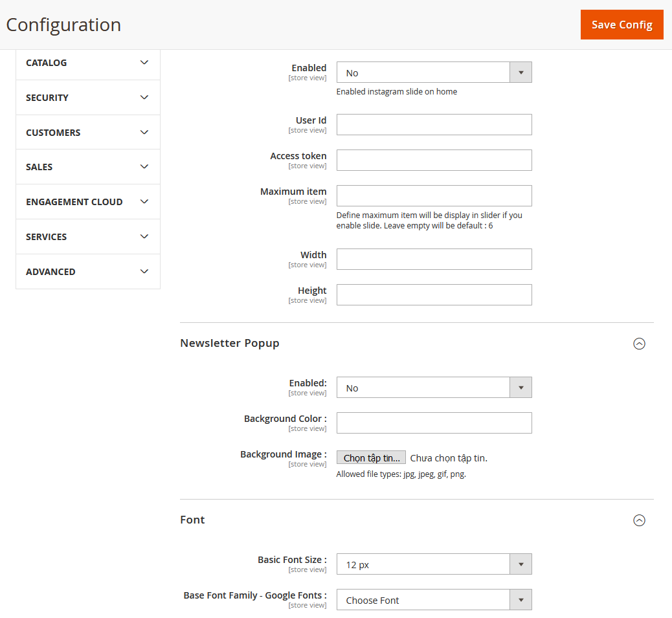
Task: Click the Access token text box
Action: coord(434,160)
